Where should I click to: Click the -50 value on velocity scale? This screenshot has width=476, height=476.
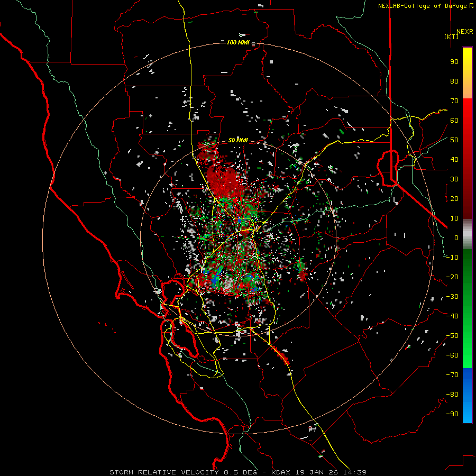pos(452,336)
